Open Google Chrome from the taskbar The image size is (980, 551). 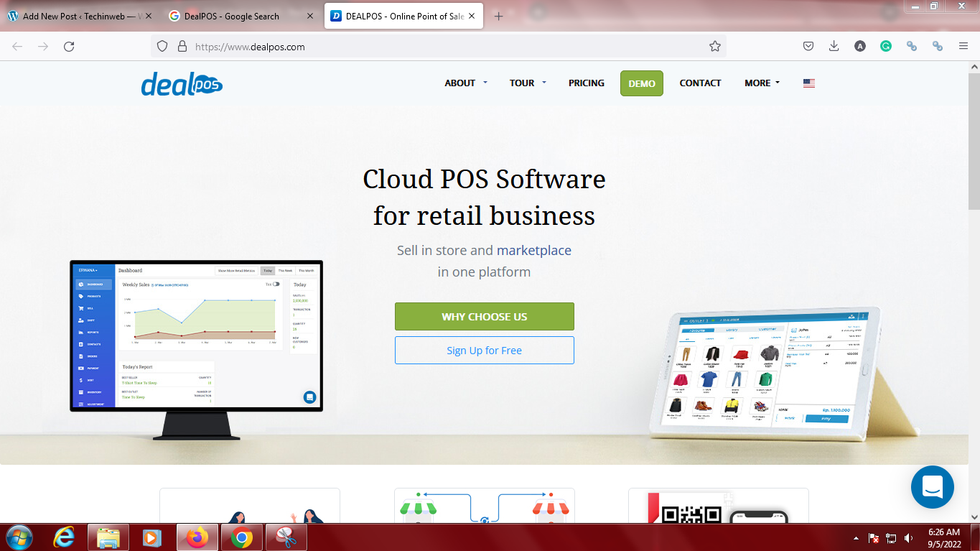[x=241, y=537]
